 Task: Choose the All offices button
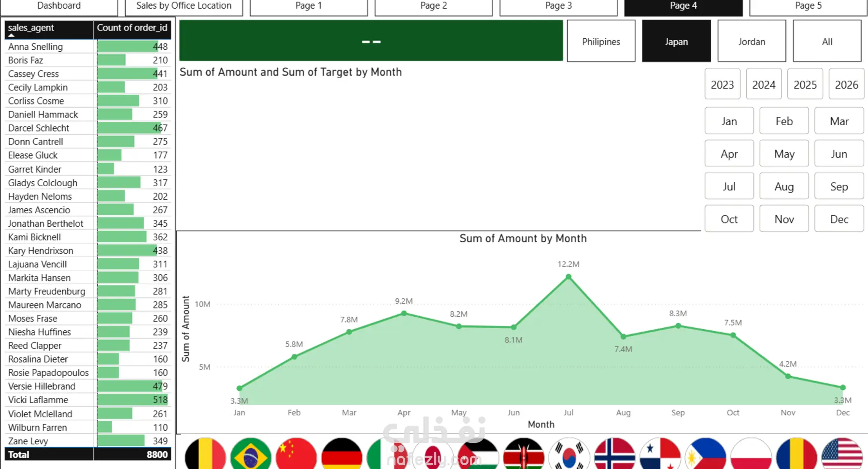(827, 41)
